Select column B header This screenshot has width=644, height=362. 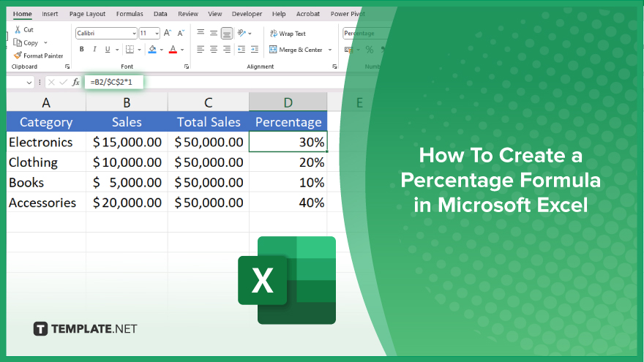(x=127, y=102)
